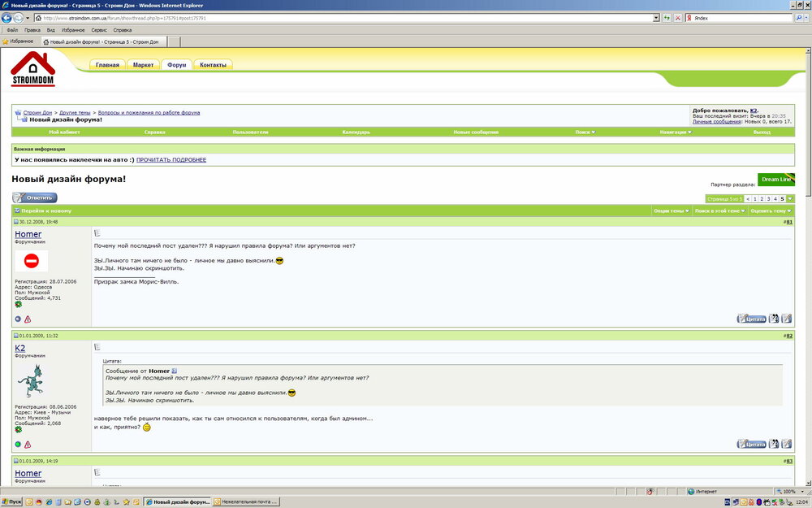812x508 pixels.
Task: Click the Цитата quote button in post #81
Action: (x=751, y=319)
